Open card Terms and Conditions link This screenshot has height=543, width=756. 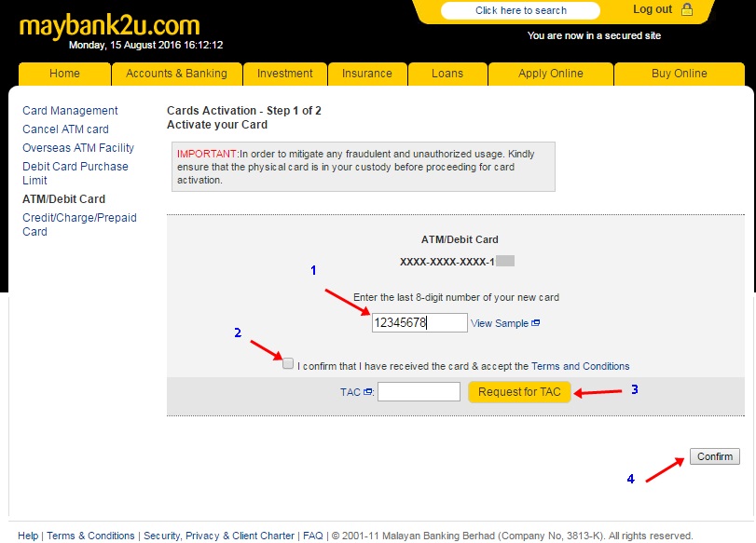click(x=581, y=366)
